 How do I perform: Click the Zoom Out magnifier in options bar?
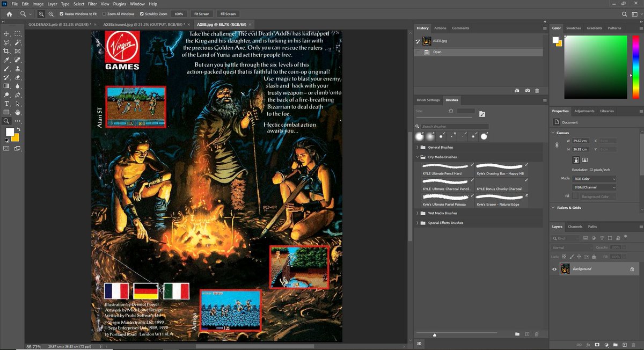coord(50,14)
